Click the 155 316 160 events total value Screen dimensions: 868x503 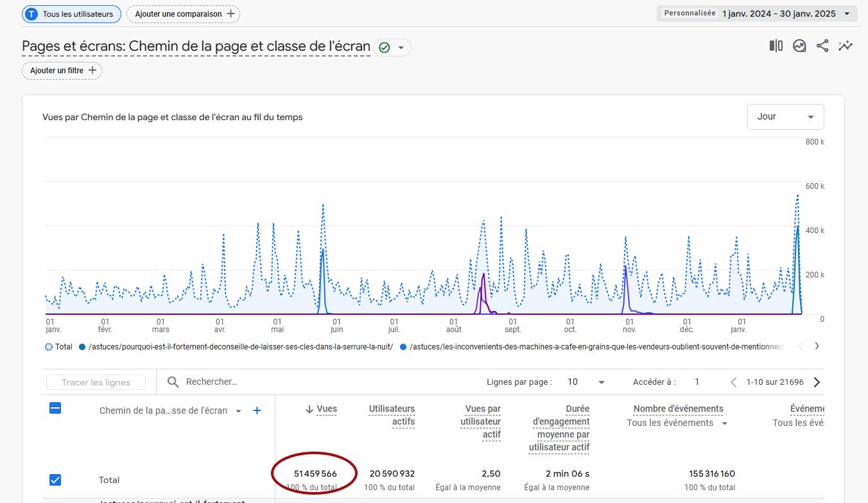[712, 474]
